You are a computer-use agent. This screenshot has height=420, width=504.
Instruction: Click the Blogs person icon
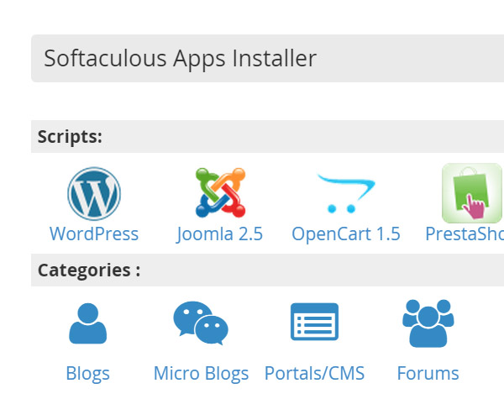coord(87,323)
